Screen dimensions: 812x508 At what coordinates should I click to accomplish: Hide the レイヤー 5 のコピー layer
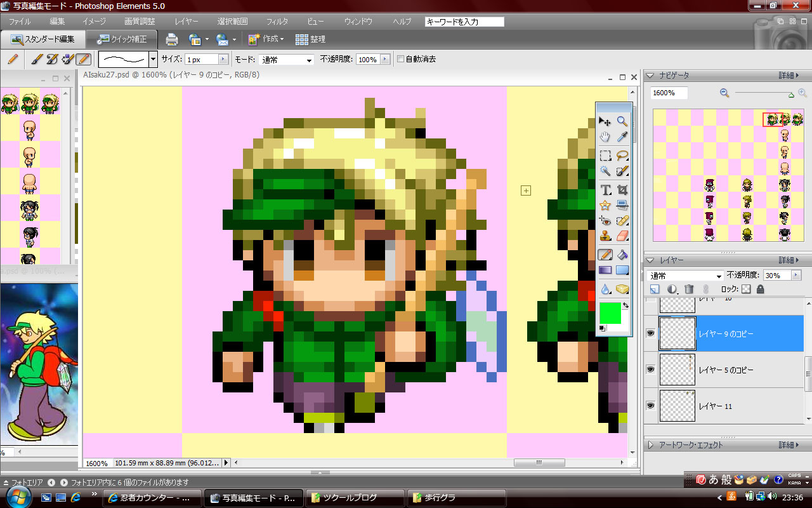[x=650, y=370]
